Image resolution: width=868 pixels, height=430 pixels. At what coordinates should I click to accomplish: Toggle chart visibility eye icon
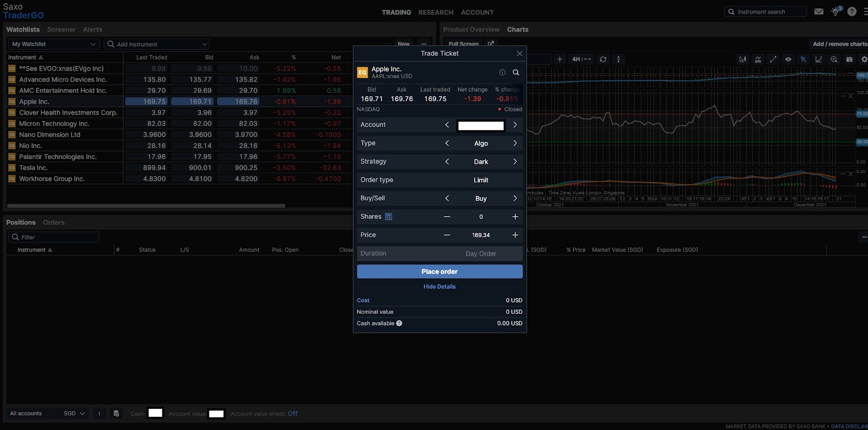(x=788, y=59)
